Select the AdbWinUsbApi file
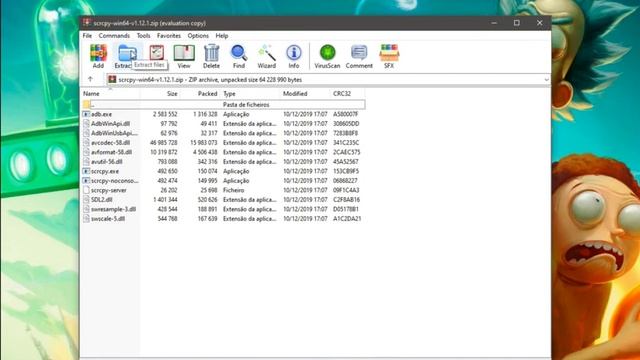The height and width of the screenshot is (360, 640). tap(114, 133)
